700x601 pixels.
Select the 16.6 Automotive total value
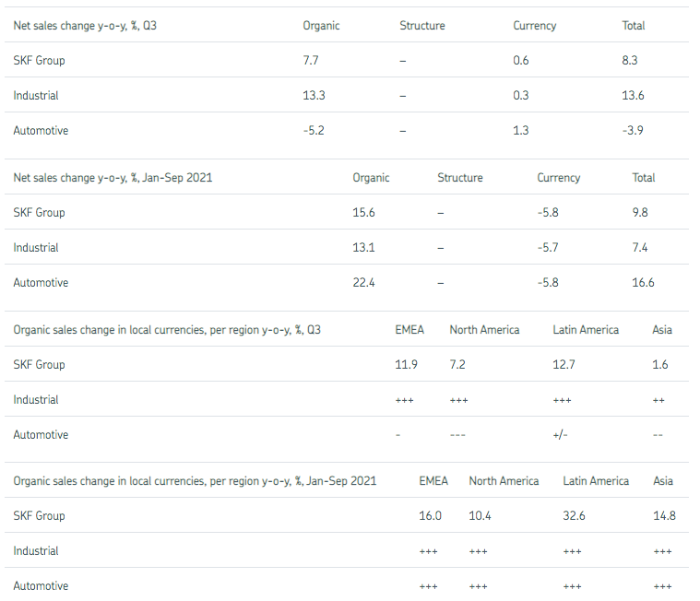pos(643,283)
